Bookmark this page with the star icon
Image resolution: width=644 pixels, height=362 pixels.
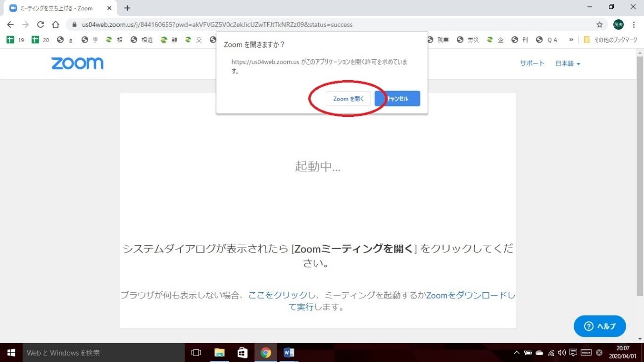tap(599, 24)
